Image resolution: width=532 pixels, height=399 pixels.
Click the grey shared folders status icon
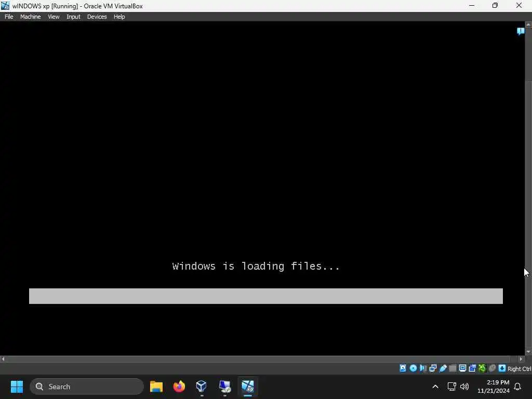click(x=453, y=368)
